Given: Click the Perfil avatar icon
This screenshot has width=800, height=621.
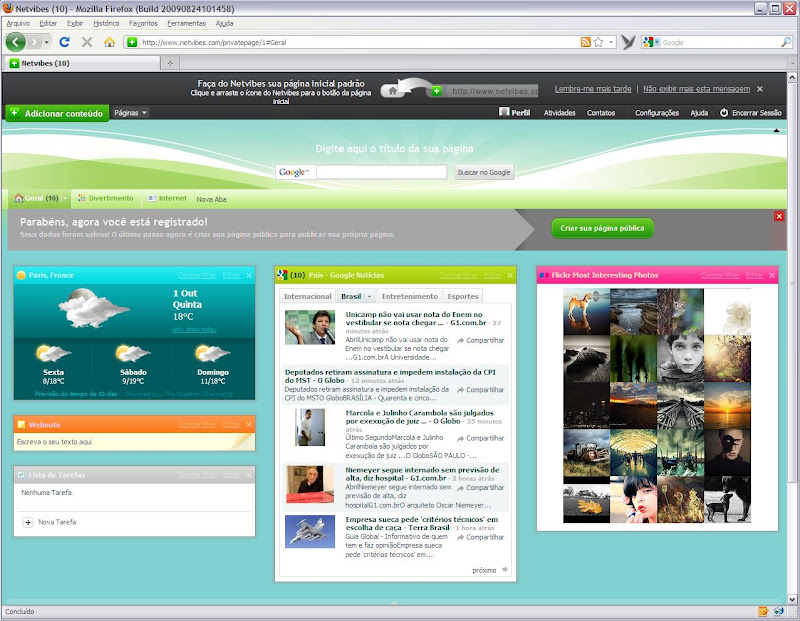Looking at the screenshot, I should (504, 112).
